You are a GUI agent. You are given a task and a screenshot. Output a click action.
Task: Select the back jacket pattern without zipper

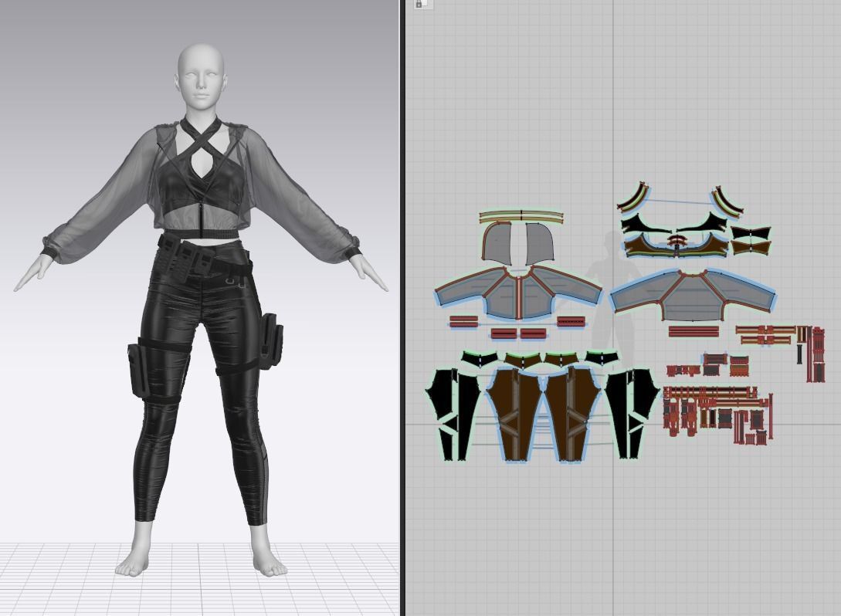[x=693, y=294]
